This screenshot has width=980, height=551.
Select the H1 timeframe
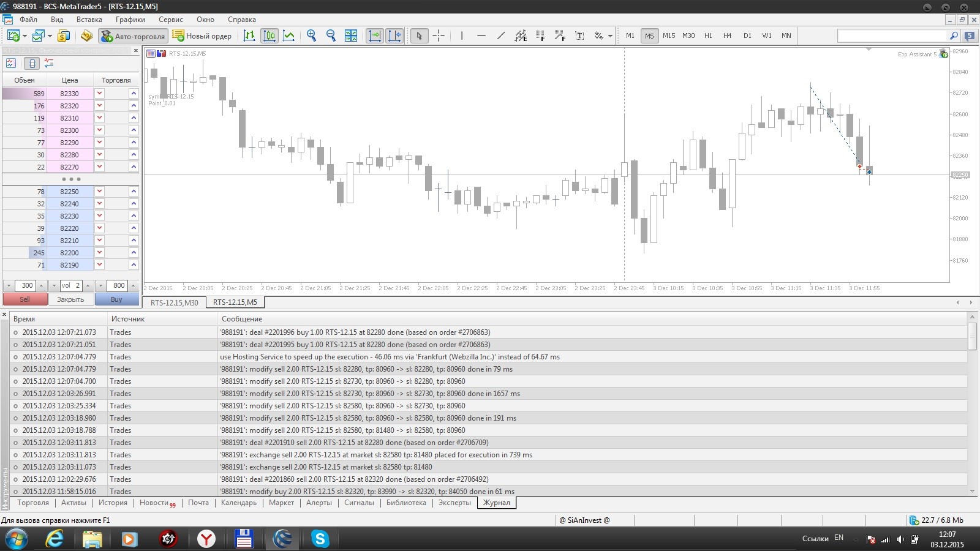(x=708, y=36)
